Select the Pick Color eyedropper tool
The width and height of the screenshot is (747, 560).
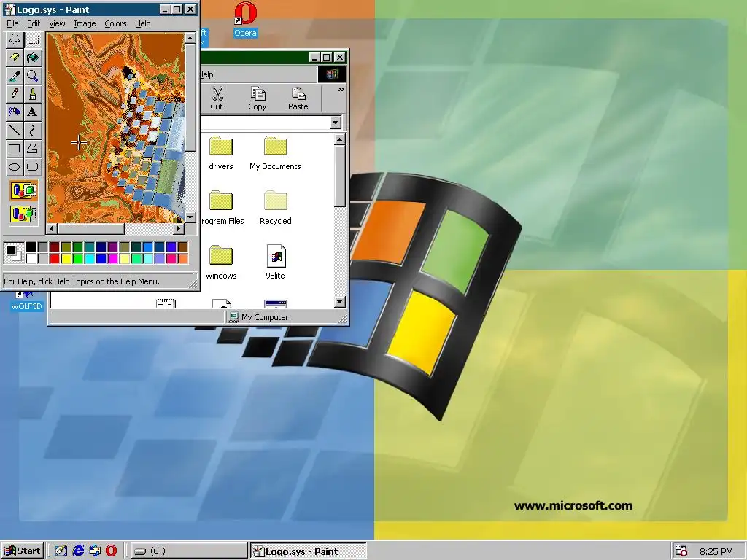tap(15, 76)
